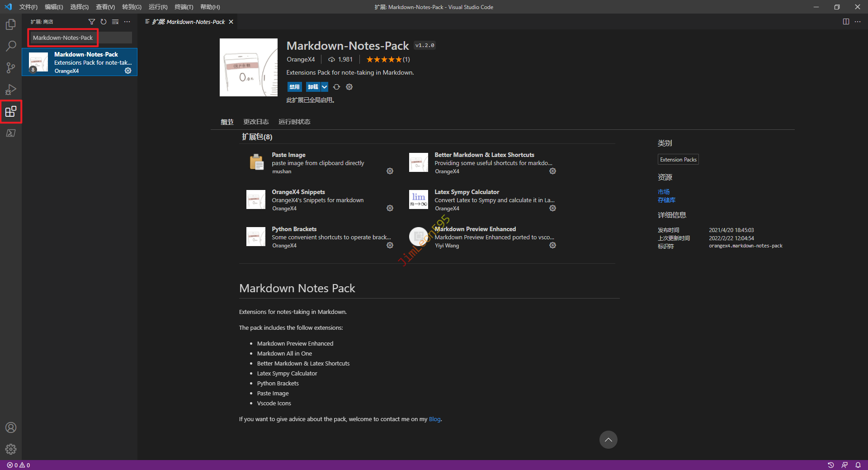The image size is (868, 470).
Task: Open Source Control view
Action: [11, 68]
